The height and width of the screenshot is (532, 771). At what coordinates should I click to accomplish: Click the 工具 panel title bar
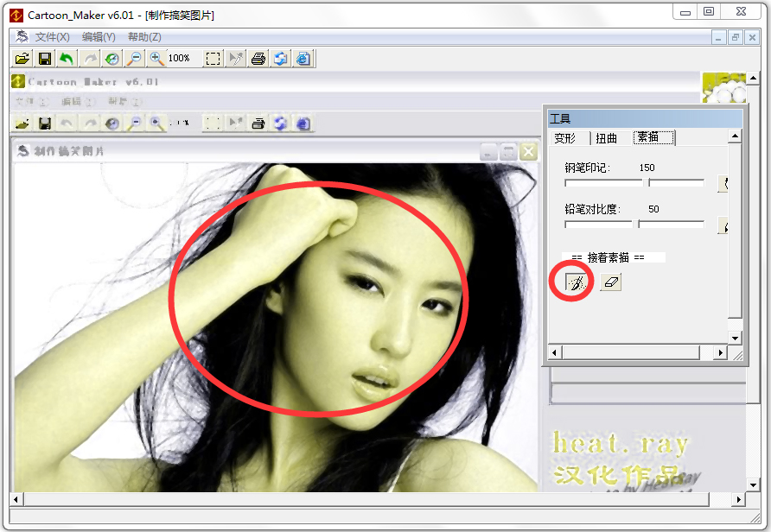coord(645,118)
